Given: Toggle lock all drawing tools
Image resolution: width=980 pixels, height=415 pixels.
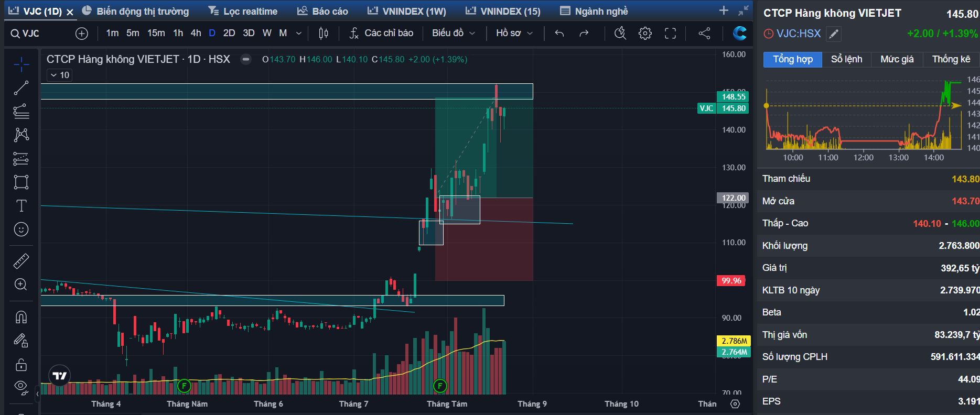Looking at the screenshot, I should 21,364.
